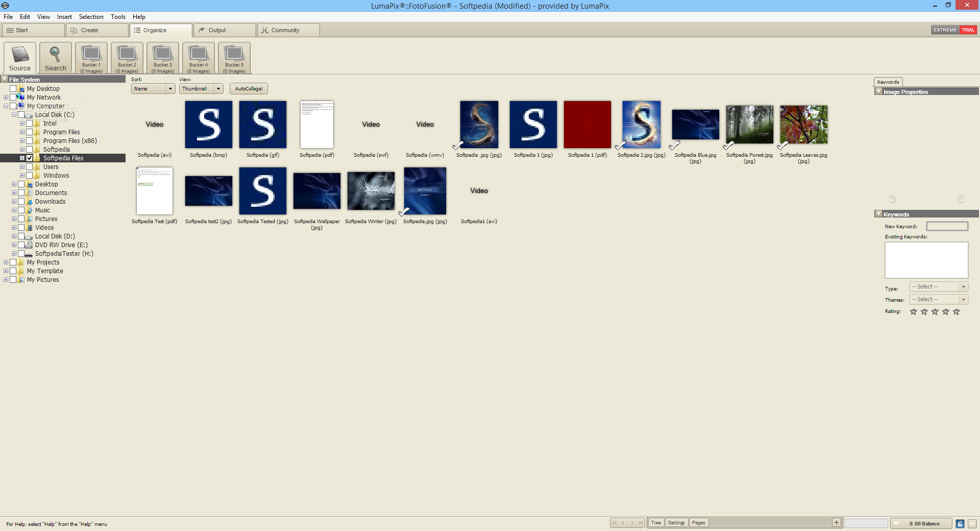This screenshot has height=531, width=980.
Task: Select Bucket 1 image bucket
Action: click(91, 58)
